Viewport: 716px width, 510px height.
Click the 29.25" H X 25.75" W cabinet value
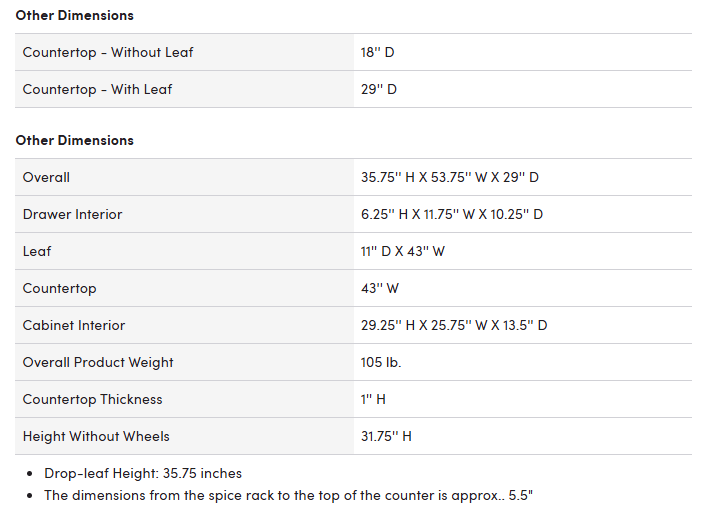tap(454, 326)
